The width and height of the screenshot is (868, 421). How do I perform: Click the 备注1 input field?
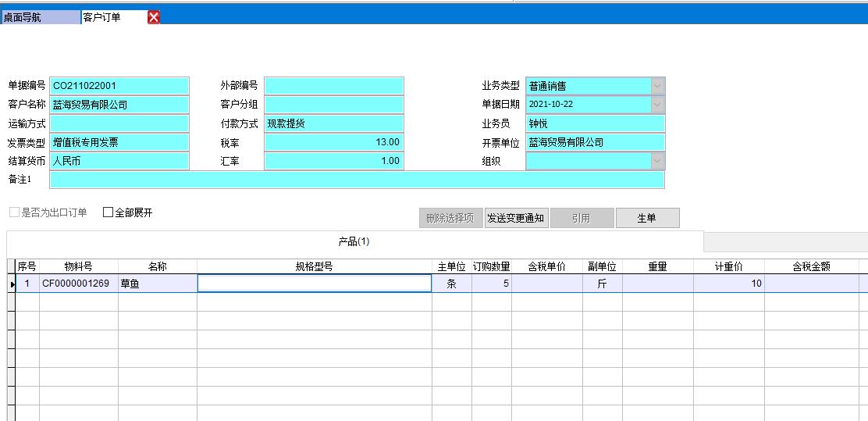click(357, 180)
